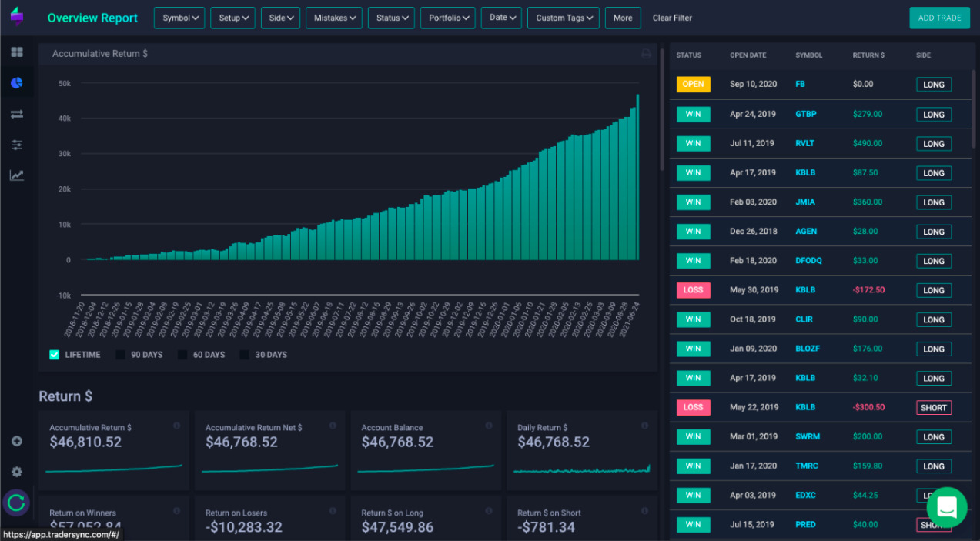Click the plus icon in the sidebar
This screenshot has width=980, height=541.
click(17, 442)
